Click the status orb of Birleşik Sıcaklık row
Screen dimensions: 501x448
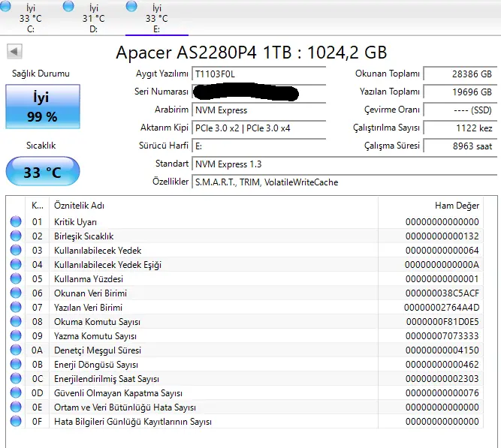[16, 236]
